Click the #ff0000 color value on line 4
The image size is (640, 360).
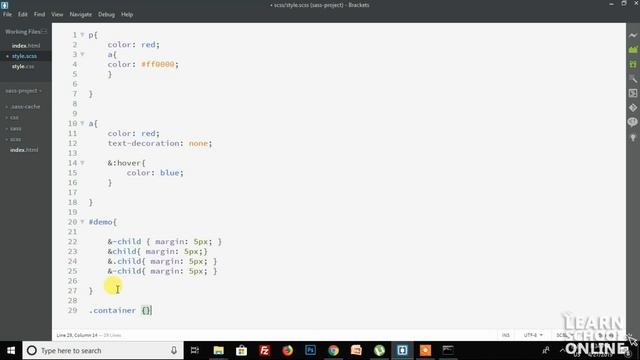click(158, 64)
